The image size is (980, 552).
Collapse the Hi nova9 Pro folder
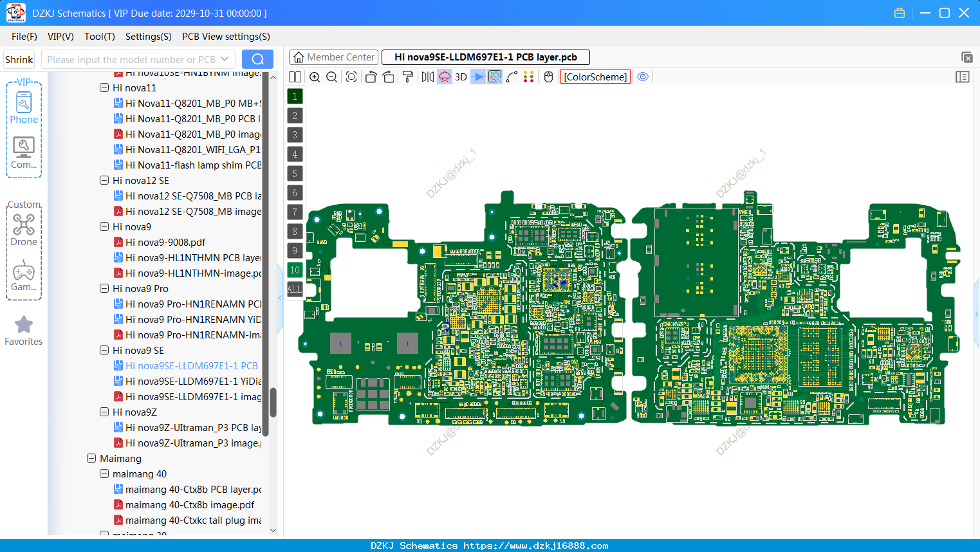pos(104,288)
